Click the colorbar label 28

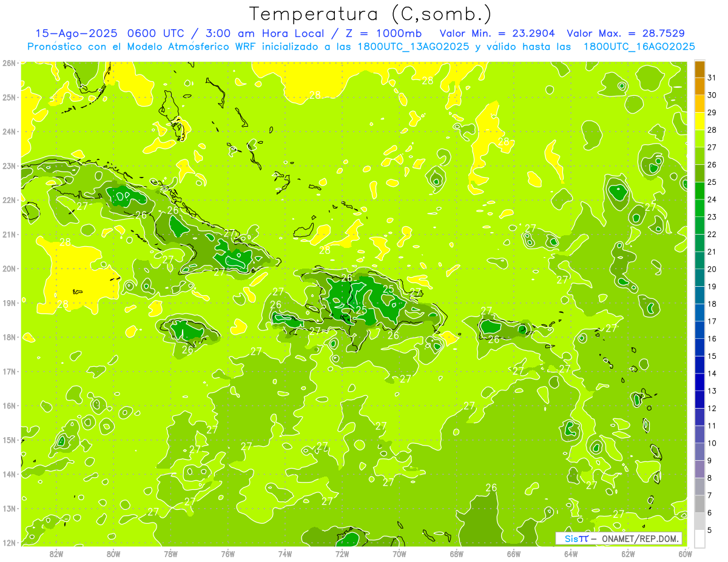(x=712, y=130)
